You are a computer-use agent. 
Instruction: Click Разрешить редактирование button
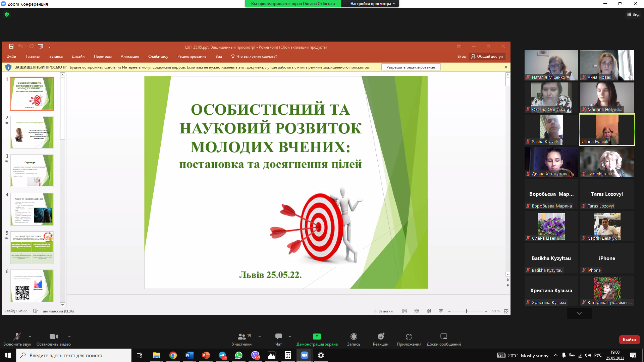[x=410, y=67]
